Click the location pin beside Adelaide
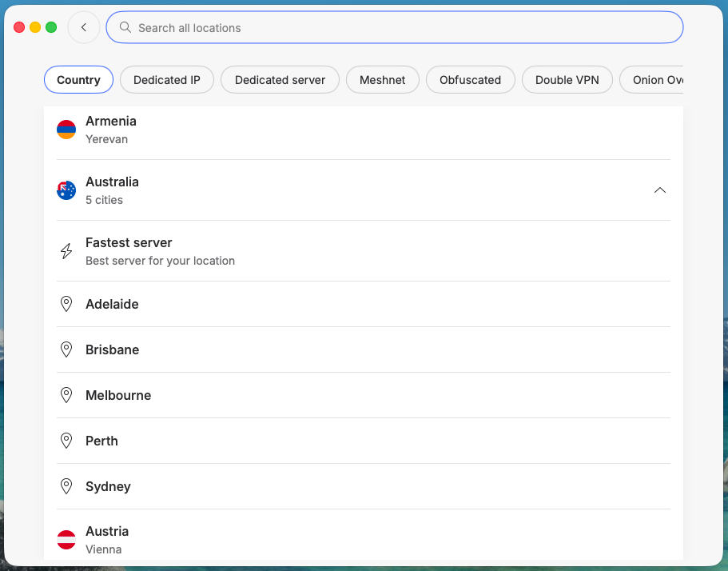728x571 pixels. pyautogui.click(x=66, y=305)
